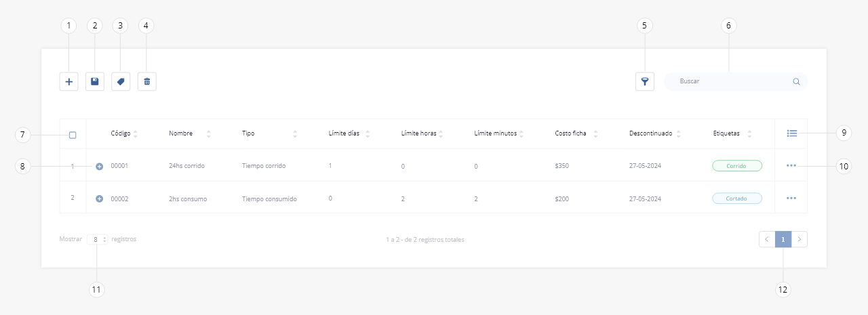Expand row 00001 with the plus circle
Viewport: 868px width, 315px height.
[99, 166]
